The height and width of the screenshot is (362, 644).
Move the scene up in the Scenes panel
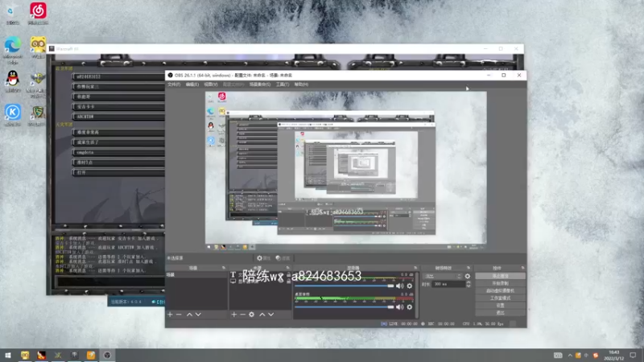(x=189, y=315)
